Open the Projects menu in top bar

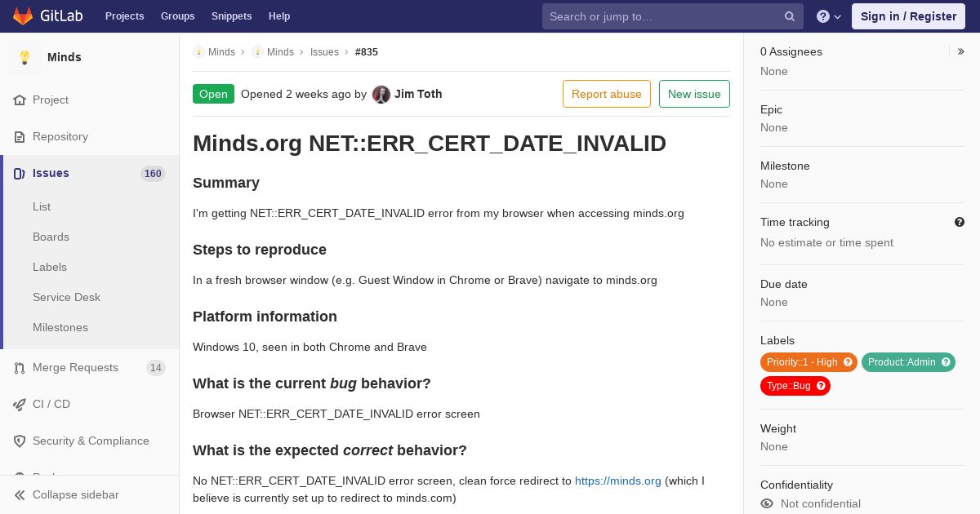point(124,16)
